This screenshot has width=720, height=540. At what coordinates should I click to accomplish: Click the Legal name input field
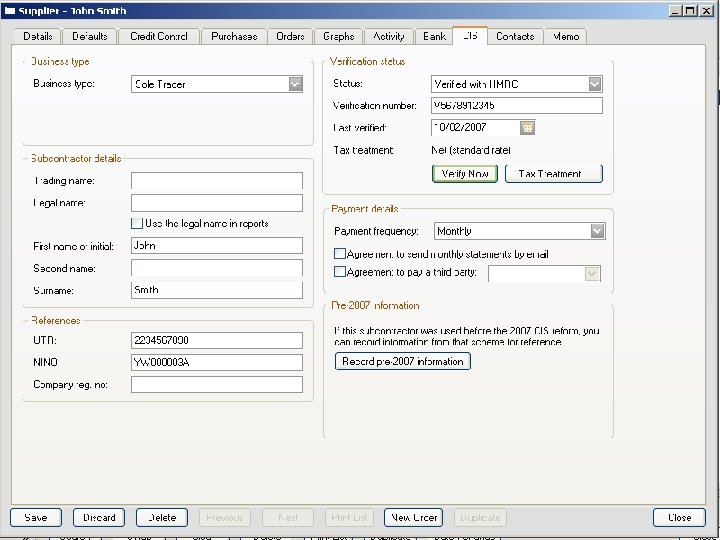[217, 202]
